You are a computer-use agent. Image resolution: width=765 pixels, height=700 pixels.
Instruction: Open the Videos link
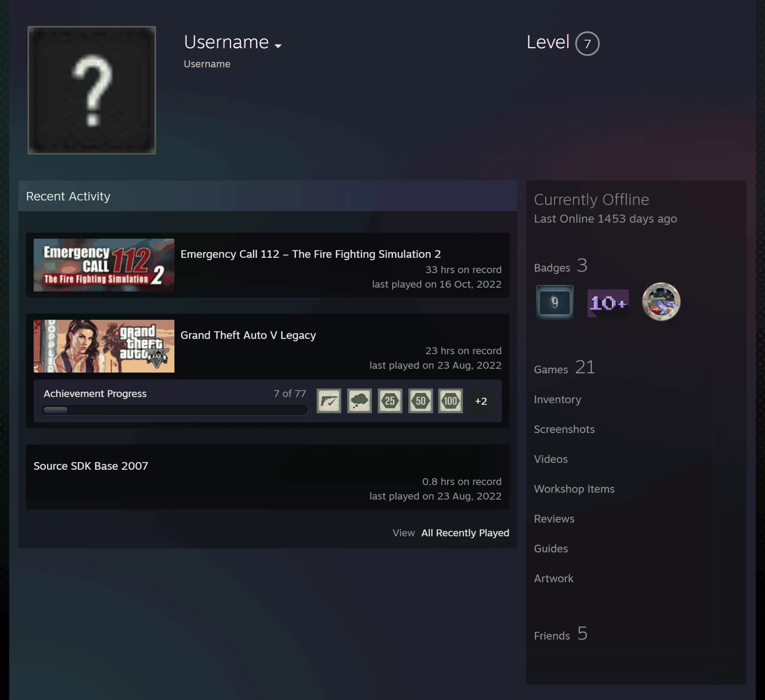pyautogui.click(x=551, y=459)
